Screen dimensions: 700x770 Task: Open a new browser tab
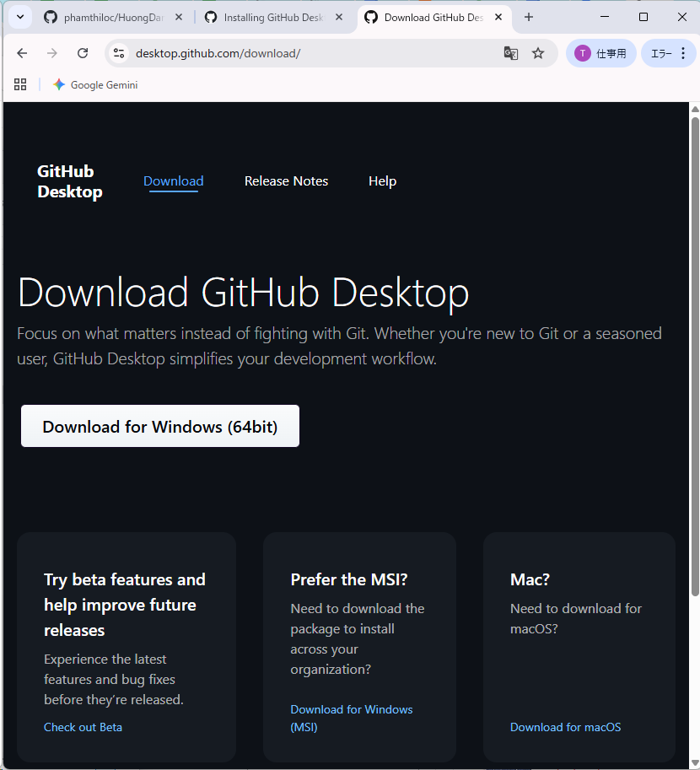point(529,17)
